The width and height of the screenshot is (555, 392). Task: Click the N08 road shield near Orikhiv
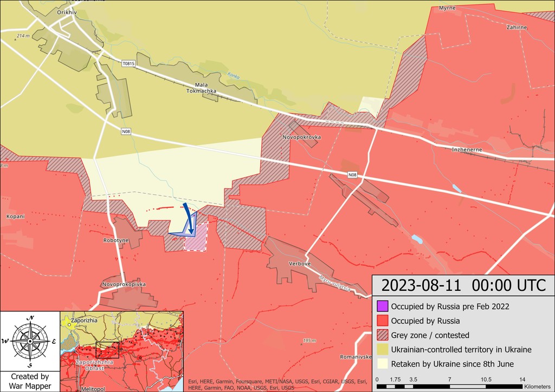pos(126,132)
